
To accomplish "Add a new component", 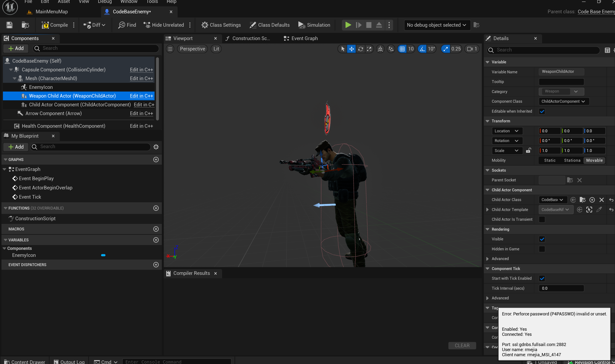I will 16,49.
